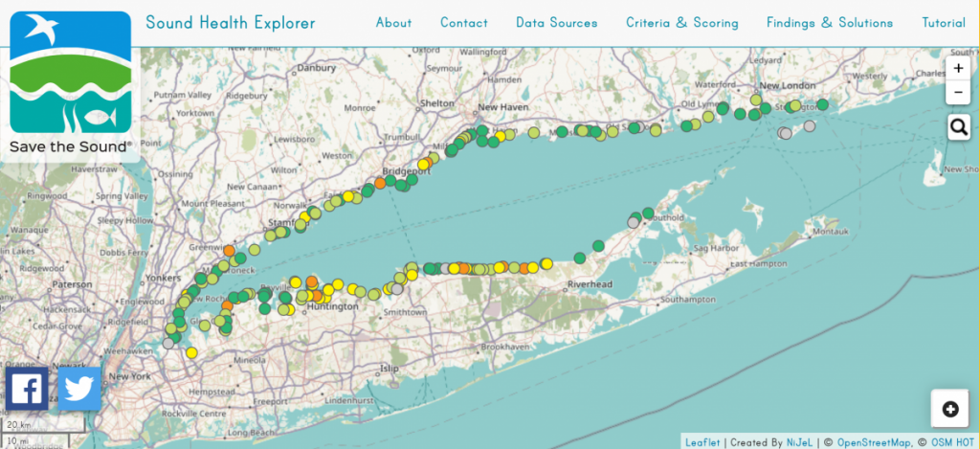980x449 pixels.
Task: Open the OSM HOT attribution link
Action: point(954,442)
